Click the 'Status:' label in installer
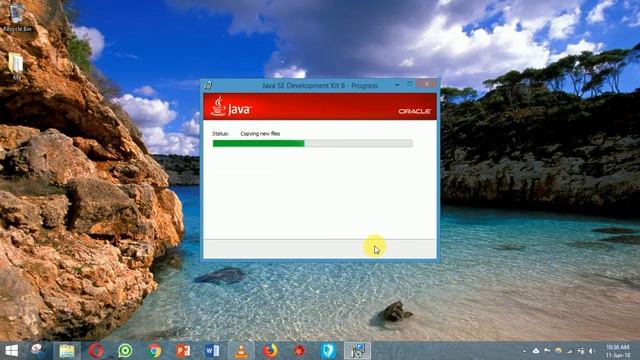640x360 pixels. pyautogui.click(x=220, y=133)
